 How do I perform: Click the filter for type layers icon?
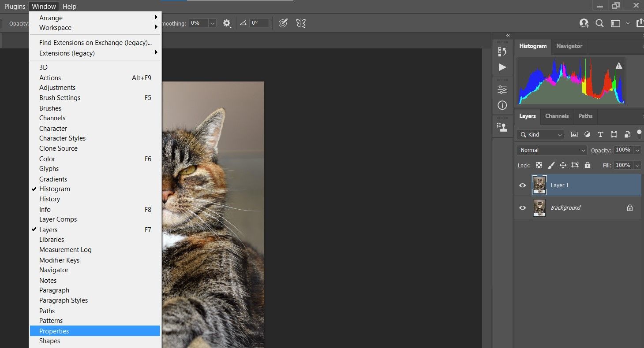[600, 135]
